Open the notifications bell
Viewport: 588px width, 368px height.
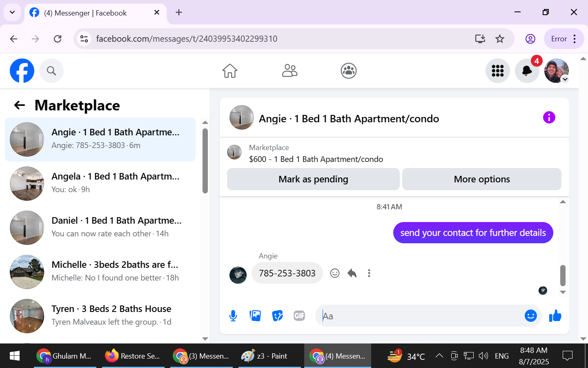pyautogui.click(x=527, y=71)
